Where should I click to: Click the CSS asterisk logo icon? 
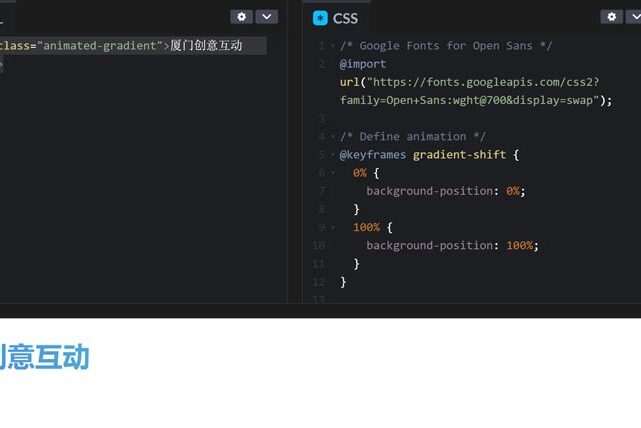coord(320,18)
